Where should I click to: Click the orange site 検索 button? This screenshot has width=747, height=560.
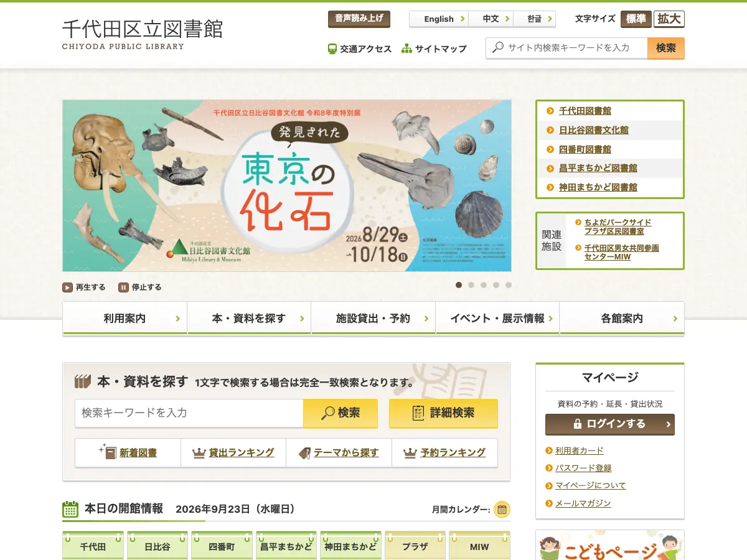(666, 48)
